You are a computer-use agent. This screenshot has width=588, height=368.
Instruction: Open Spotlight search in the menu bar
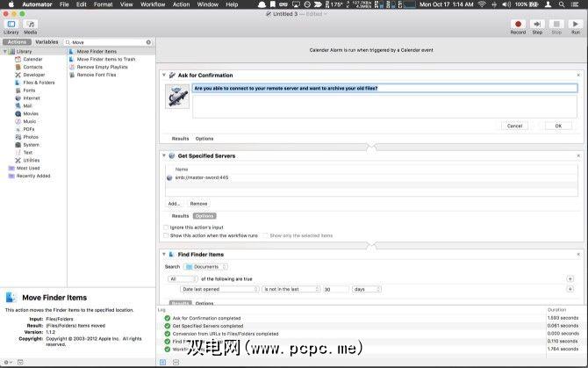click(562, 4)
